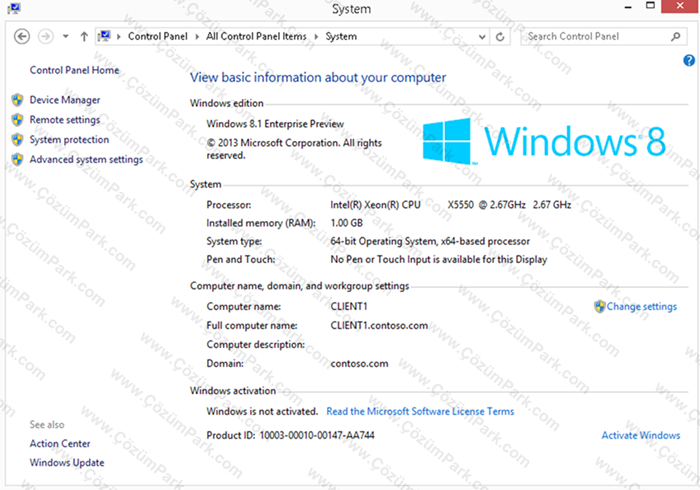The width and height of the screenshot is (700, 490).
Task: Open Windows Update link
Action: 67,463
